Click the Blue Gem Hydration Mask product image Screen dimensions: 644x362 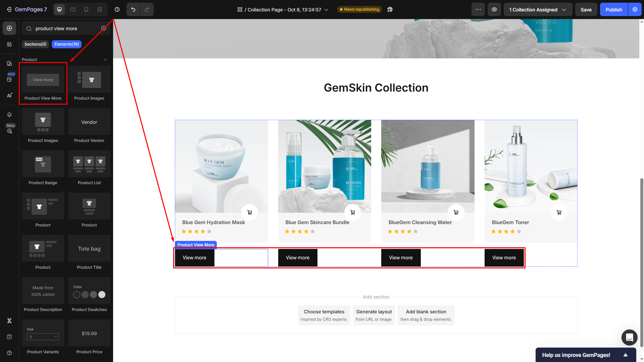pos(221,166)
